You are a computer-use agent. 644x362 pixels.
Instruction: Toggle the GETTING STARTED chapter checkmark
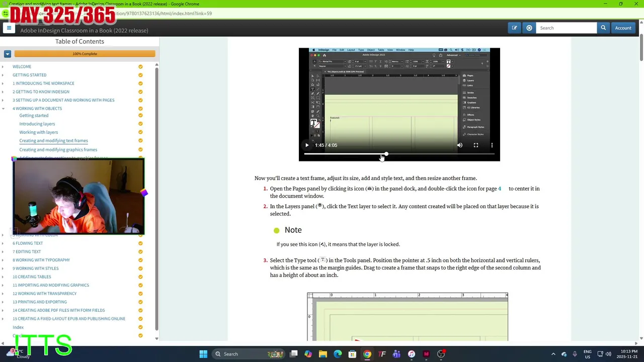pos(140,75)
